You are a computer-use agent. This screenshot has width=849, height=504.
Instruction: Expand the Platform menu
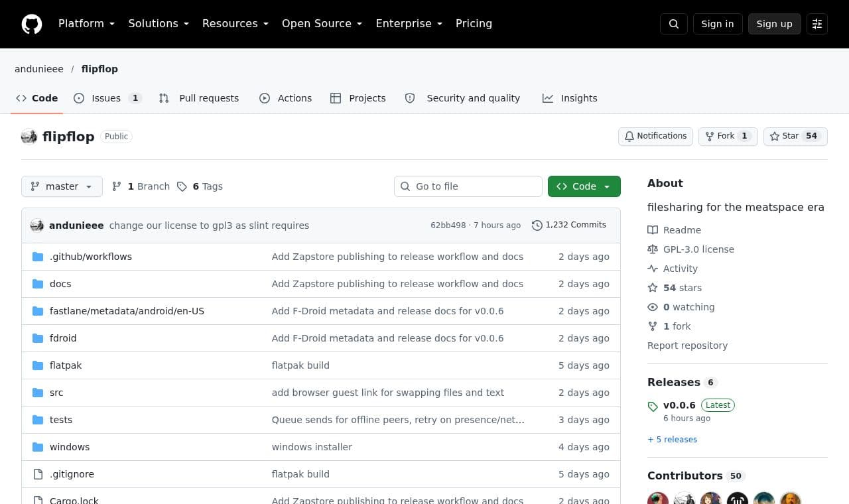(x=86, y=24)
